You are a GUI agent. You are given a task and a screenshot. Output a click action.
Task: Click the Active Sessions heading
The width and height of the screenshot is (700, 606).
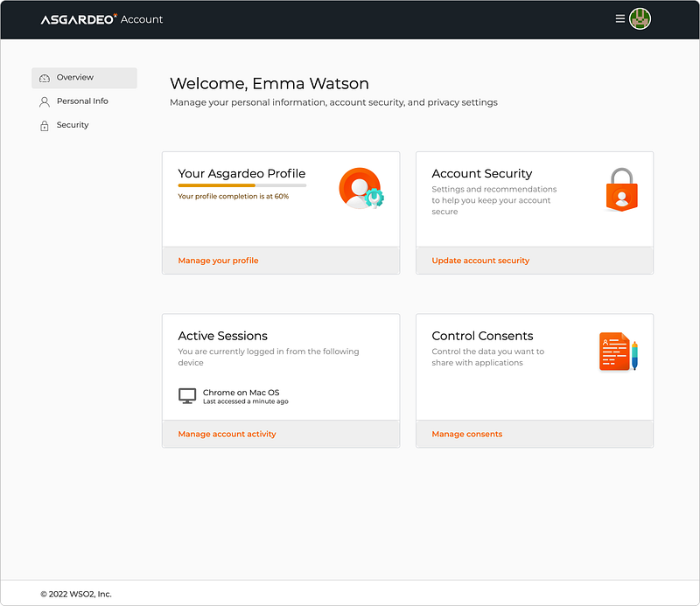pos(222,336)
